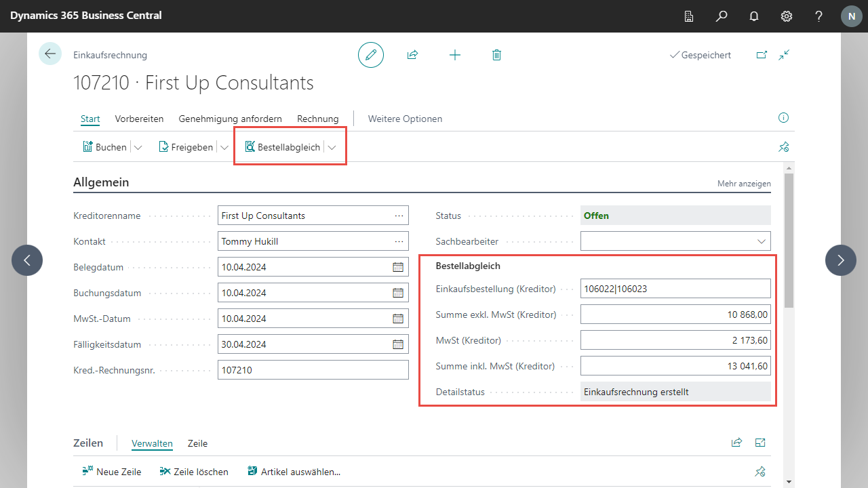Screen dimensions: 868x488
Task: Go to next record arrow
Action: tap(841, 260)
